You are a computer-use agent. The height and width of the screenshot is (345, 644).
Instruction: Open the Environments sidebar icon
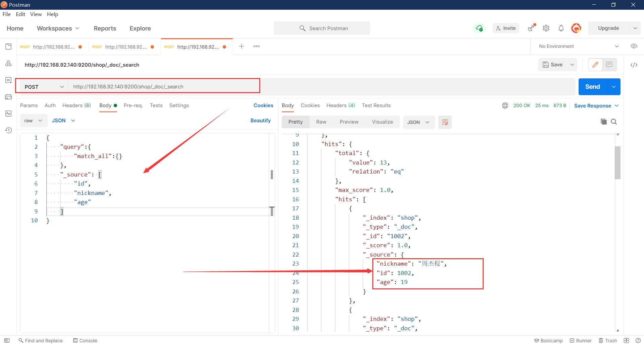click(x=8, y=80)
